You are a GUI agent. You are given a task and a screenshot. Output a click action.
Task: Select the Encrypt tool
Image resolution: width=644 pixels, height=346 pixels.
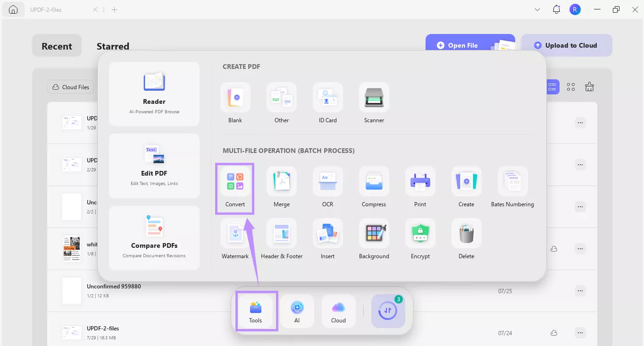420,239
